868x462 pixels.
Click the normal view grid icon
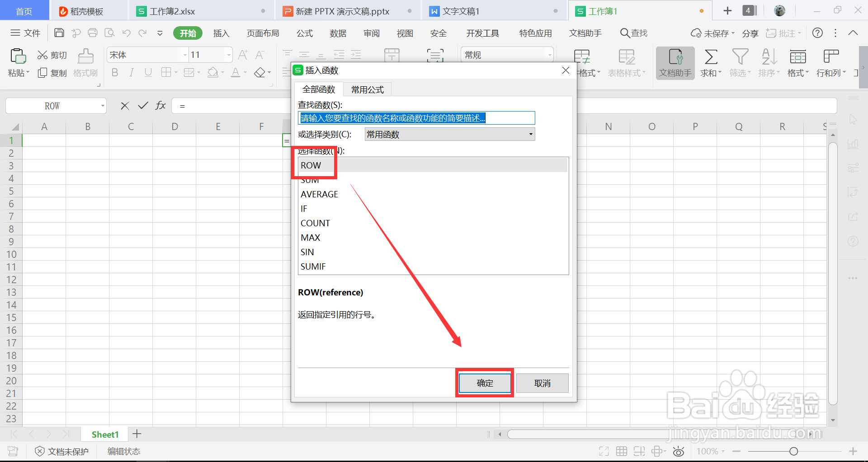click(622, 451)
